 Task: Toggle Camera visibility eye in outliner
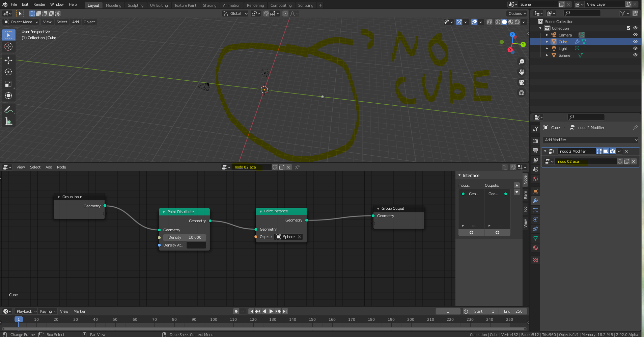click(635, 35)
